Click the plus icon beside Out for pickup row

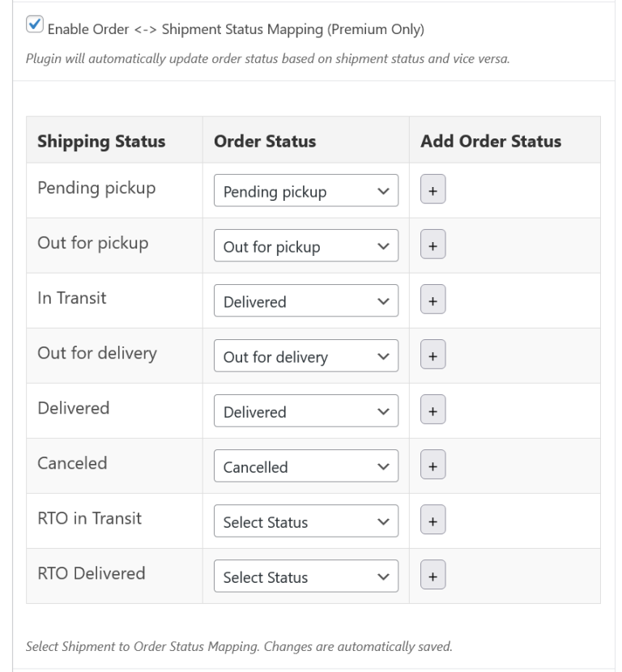[432, 245]
